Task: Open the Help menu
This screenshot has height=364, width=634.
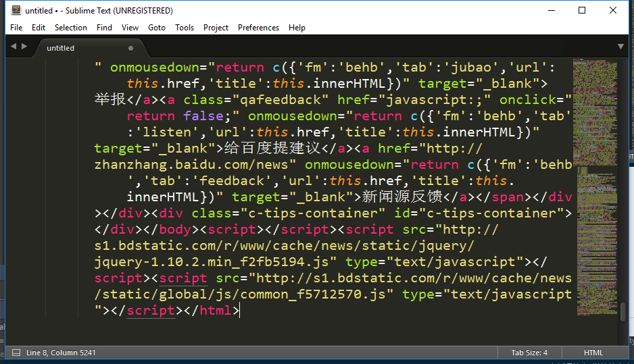Action: (297, 28)
